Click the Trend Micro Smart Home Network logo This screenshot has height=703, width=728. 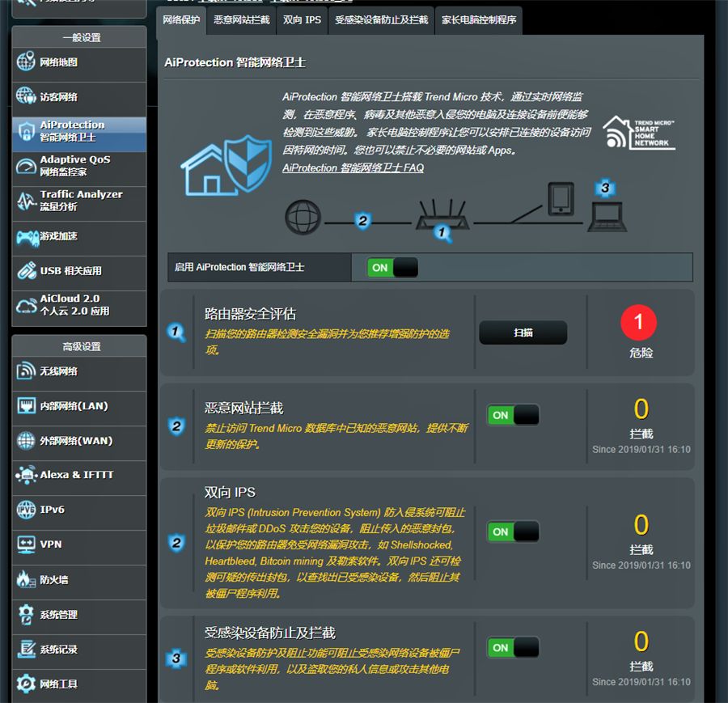639,133
